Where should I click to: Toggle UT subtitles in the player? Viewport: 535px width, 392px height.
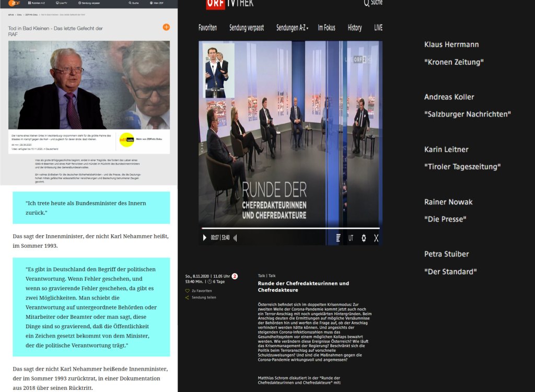click(351, 238)
